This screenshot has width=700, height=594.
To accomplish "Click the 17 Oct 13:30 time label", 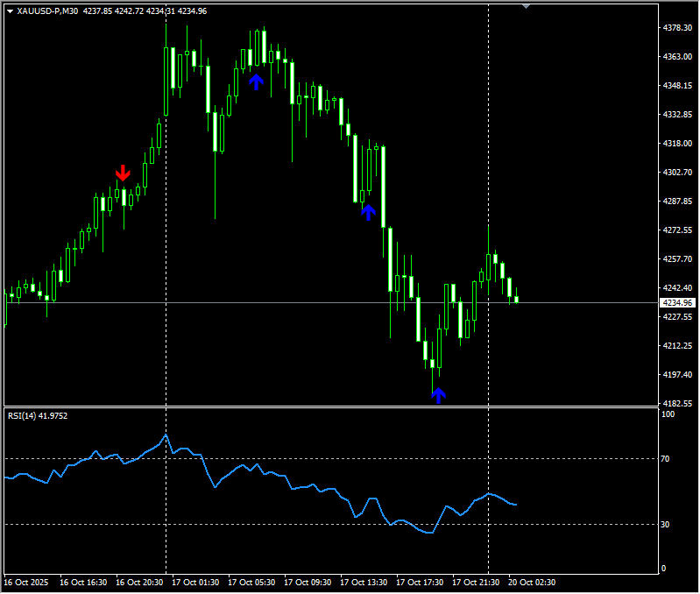I will pyautogui.click(x=363, y=582).
